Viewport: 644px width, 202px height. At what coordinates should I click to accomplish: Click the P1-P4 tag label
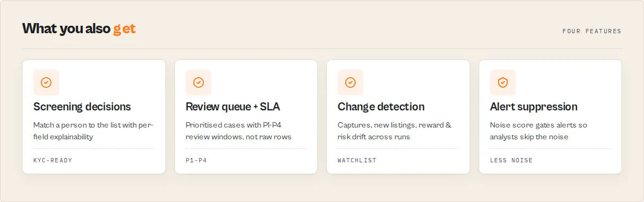click(x=196, y=160)
